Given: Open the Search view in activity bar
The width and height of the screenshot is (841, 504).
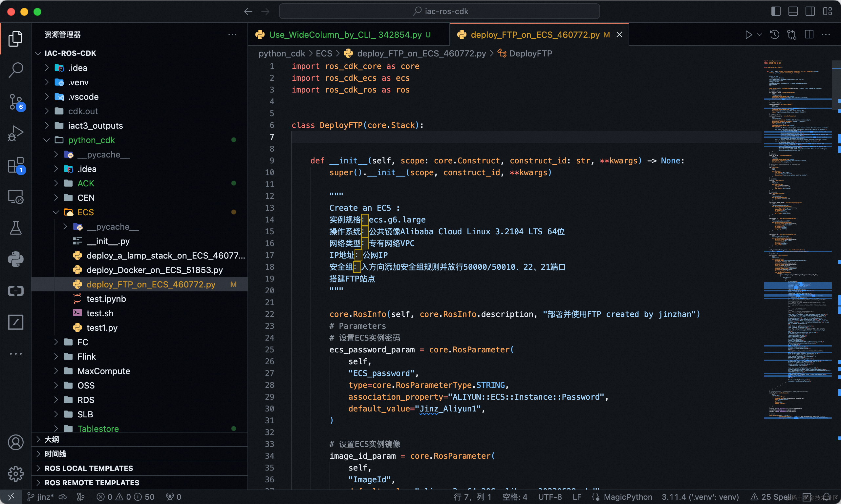Looking at the screenshot, I should pos(16,70).
